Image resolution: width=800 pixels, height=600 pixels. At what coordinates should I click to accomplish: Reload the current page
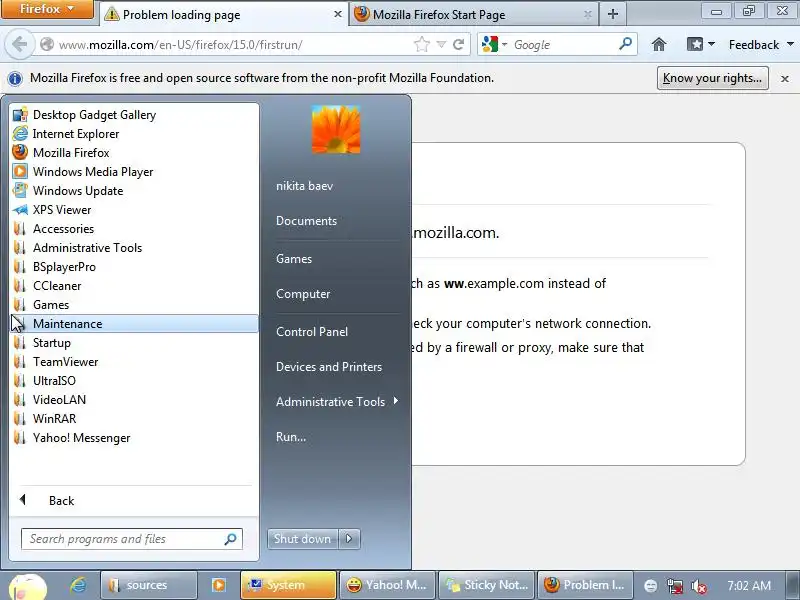(458, 45)
